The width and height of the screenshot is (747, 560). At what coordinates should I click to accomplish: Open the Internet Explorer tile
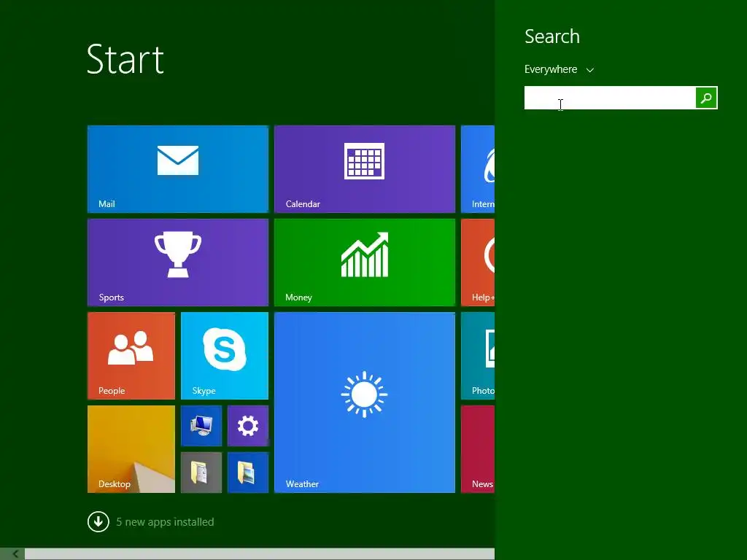point(478,169)
